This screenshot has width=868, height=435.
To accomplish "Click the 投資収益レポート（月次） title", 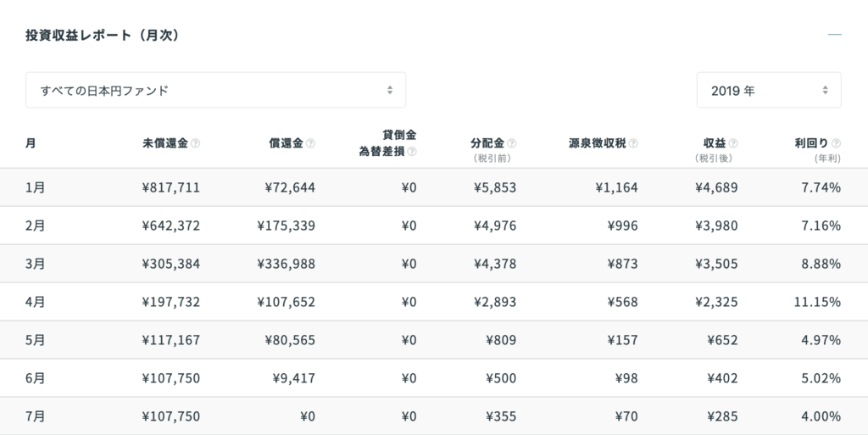I will [103, 36].
